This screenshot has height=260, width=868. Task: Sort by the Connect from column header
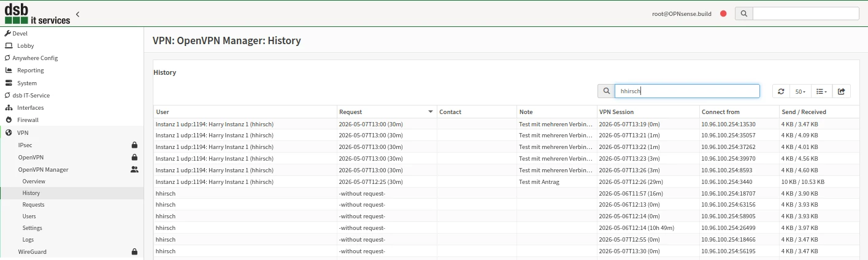(x=739, y=112)
